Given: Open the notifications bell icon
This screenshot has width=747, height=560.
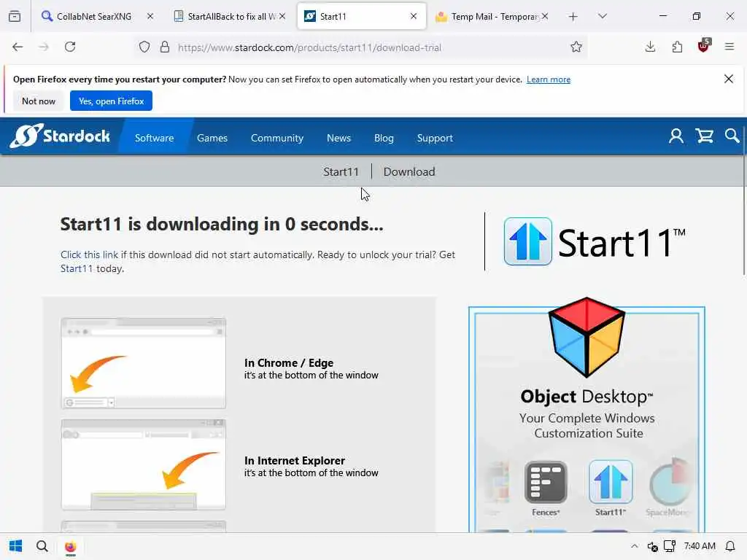Looking at the screenshot, I should [x=729, y=546].
